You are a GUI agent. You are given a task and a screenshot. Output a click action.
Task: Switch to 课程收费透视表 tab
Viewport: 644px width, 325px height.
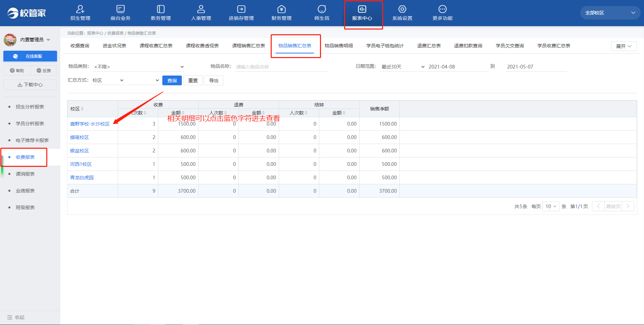click(202, 46)
